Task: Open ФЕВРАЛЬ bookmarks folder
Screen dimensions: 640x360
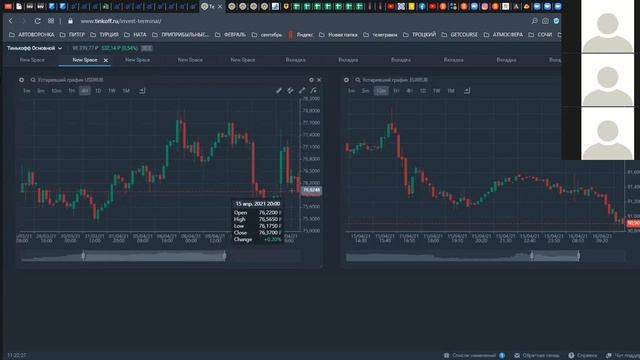Action: (230, 35)
